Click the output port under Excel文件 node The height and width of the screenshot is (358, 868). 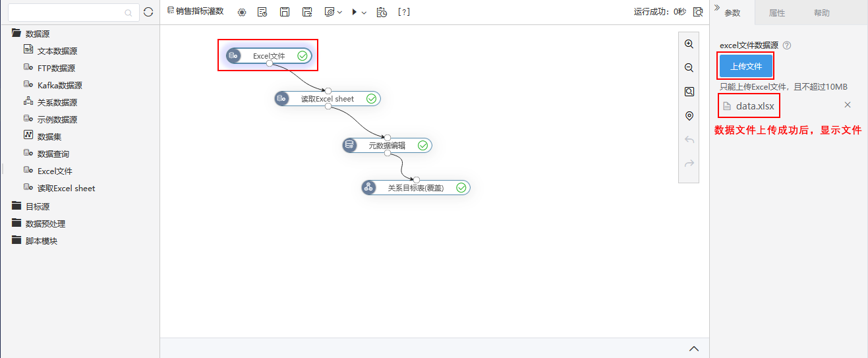269,64
